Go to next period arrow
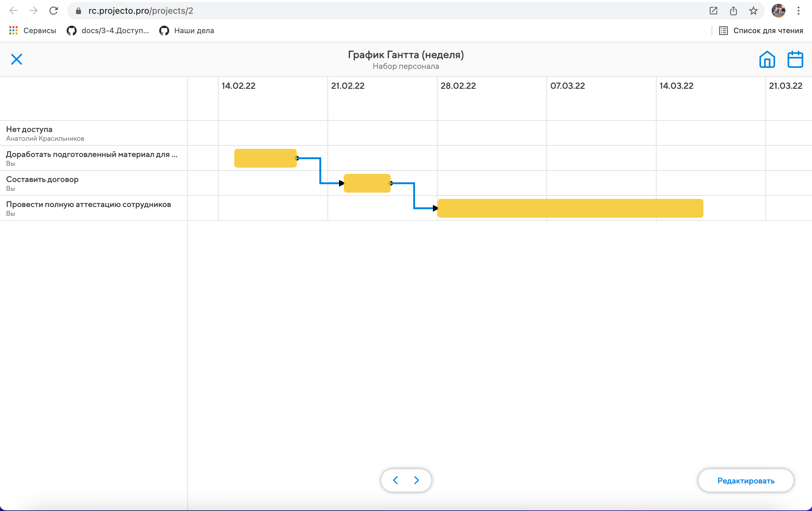 pos(417,480)
